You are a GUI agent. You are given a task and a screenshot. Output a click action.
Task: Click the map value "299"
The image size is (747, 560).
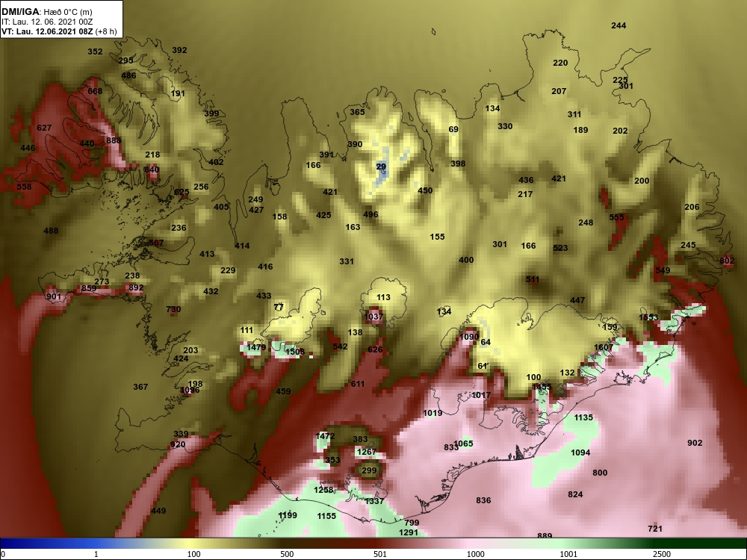click(x=369, y=470)
